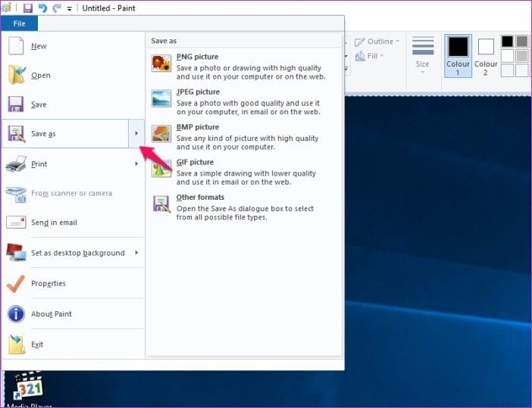Select BMP picture save option
This screenshot has width=532, height=408.
(x=244, y=136)
